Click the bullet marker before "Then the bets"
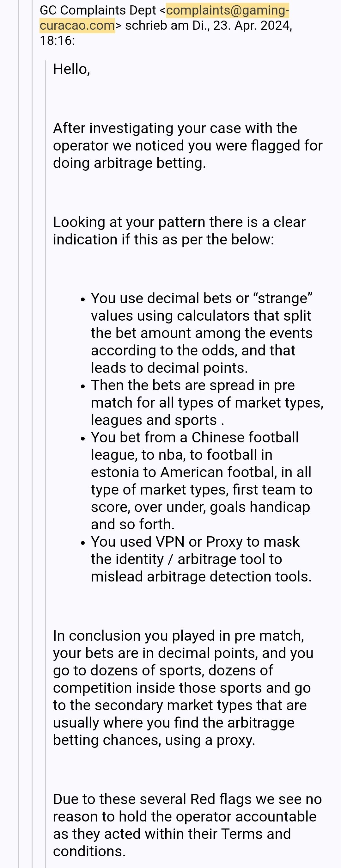 click(x=83, y=386)
